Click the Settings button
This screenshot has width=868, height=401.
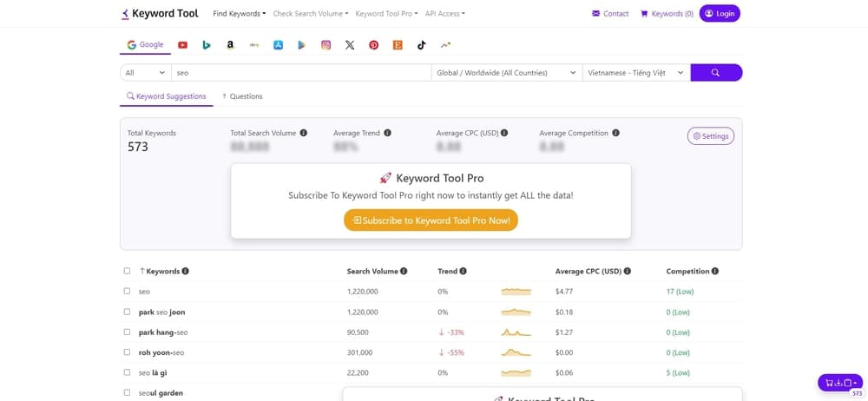click(711, 135)
